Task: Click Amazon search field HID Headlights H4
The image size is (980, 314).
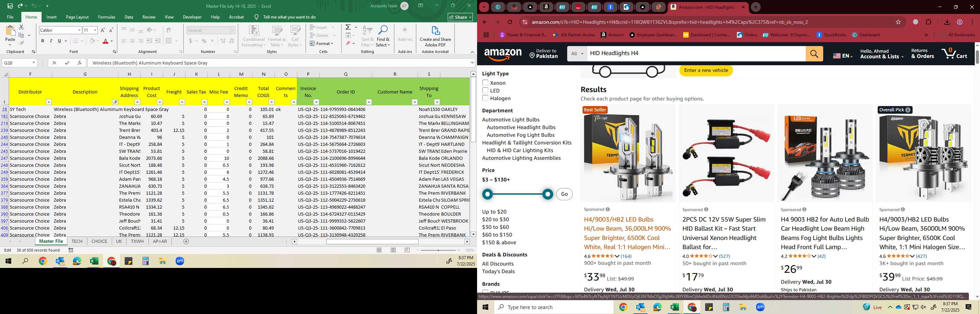Action: pyautogui.click(x=696, y=54)
